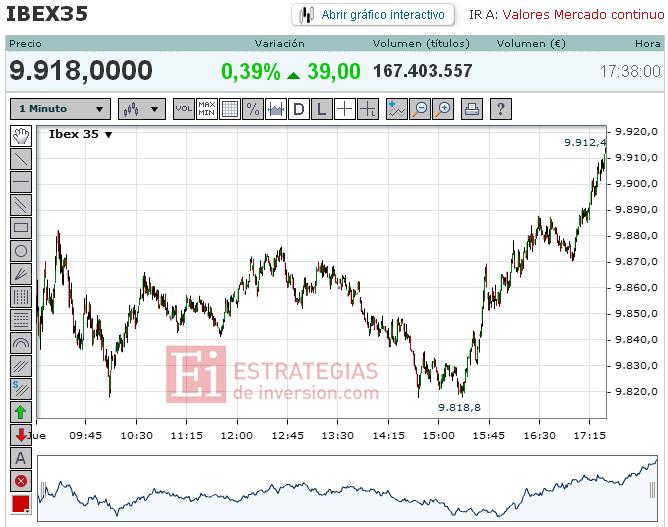
Task: Select the parallel channel lines tool
Action: 20,205
